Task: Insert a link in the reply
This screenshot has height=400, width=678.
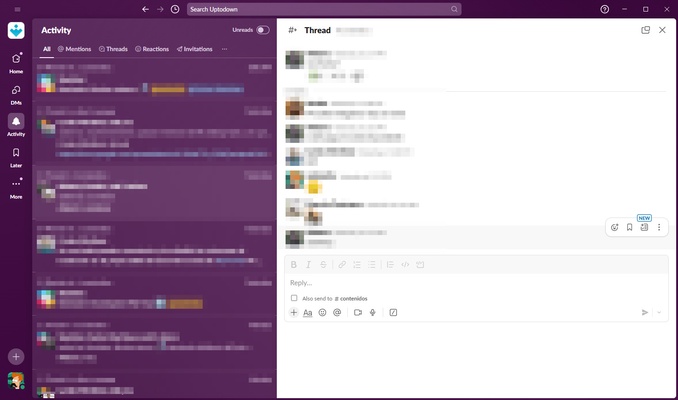Action: pyautogui.click(x=342, y=265)
